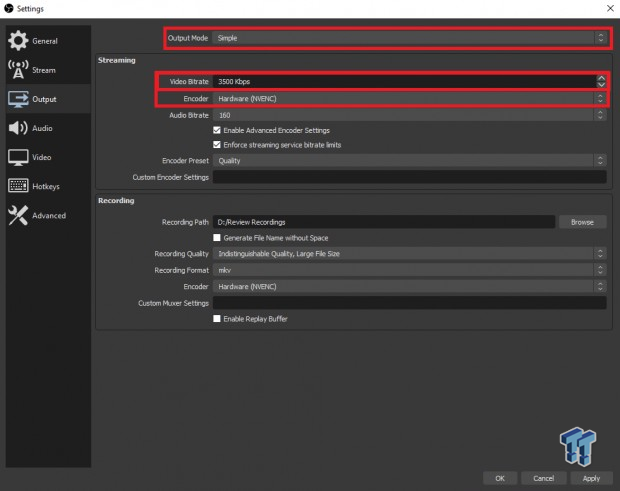The height and width of the screenshot is (491, 620).
Task: Open the Recording Quality dropdown
Action: pyautogui.click(x=409, y=253)
